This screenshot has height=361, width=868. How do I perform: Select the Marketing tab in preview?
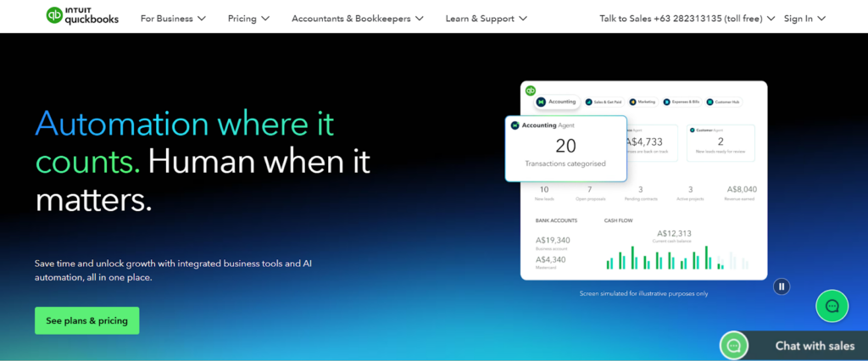[643, 102]
